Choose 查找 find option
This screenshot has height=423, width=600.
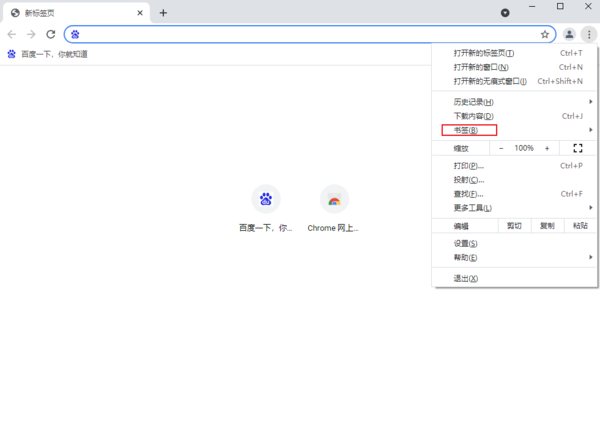coord(514,194)
